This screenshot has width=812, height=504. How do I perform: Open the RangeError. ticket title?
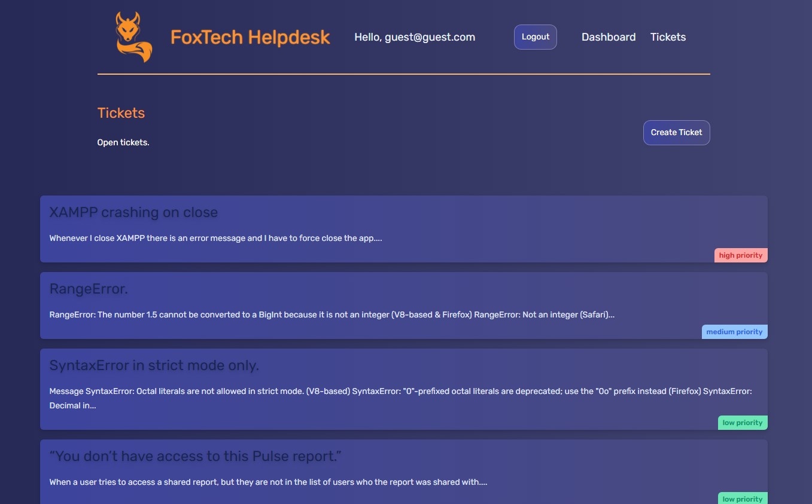pos(89,289)
